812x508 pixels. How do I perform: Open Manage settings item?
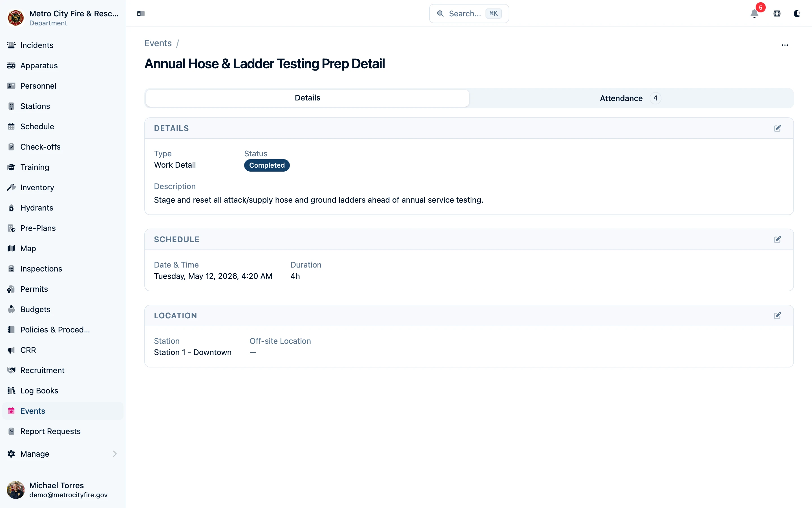coord(63,454)
